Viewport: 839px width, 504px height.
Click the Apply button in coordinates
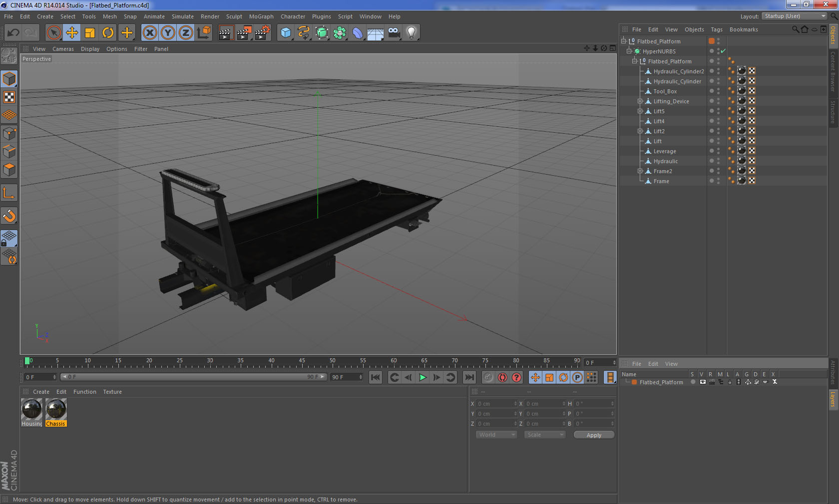(593, 435)
